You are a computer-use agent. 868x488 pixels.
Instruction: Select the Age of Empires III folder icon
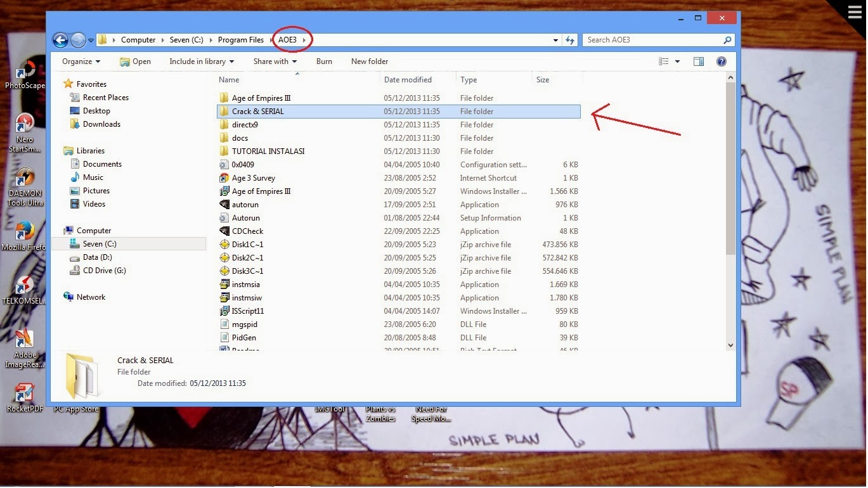[224, 98]
